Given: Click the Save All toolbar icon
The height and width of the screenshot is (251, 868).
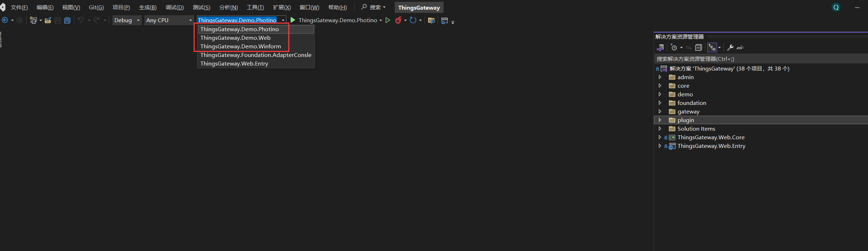Looking at the screenshot, I should pyautogui.click(x=67, y=20).
